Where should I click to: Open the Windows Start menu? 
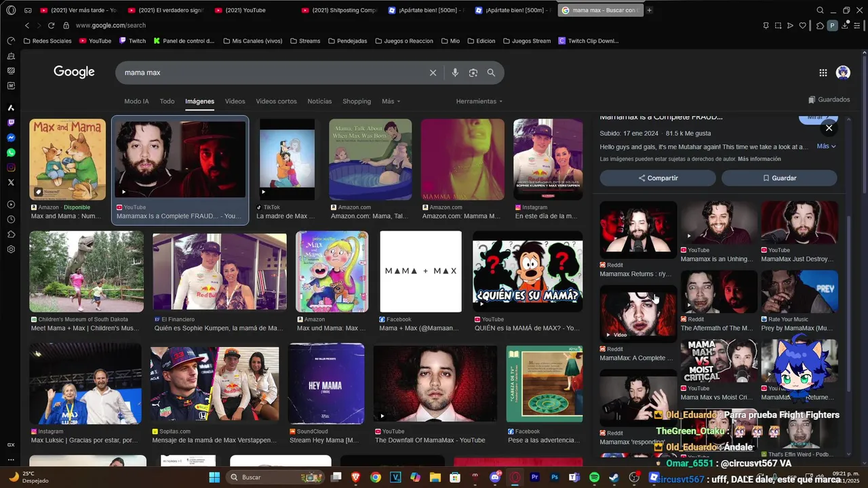click(x=214, y=477)
